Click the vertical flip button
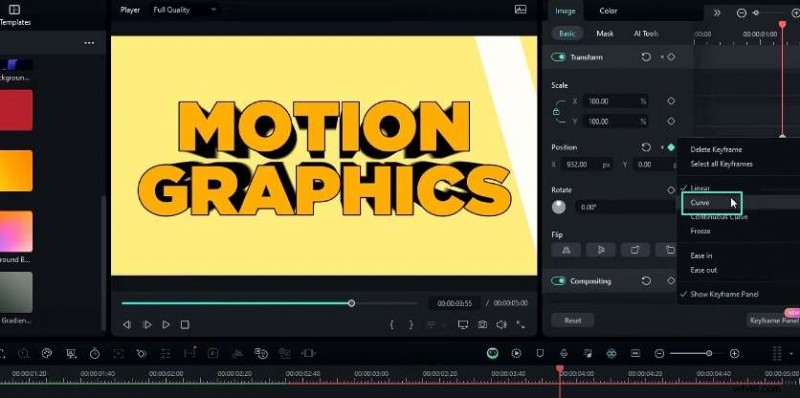800x398 pixels. [601, 250]
